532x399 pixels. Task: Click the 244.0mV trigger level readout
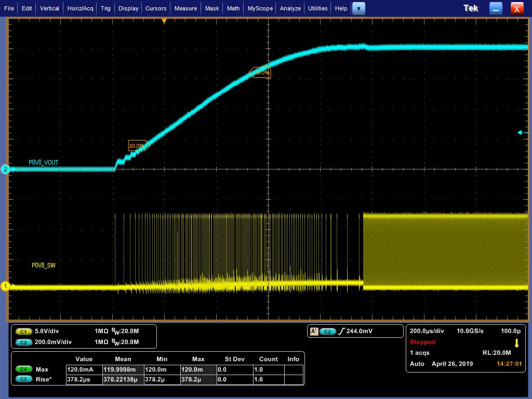click(x=360, y=331)
